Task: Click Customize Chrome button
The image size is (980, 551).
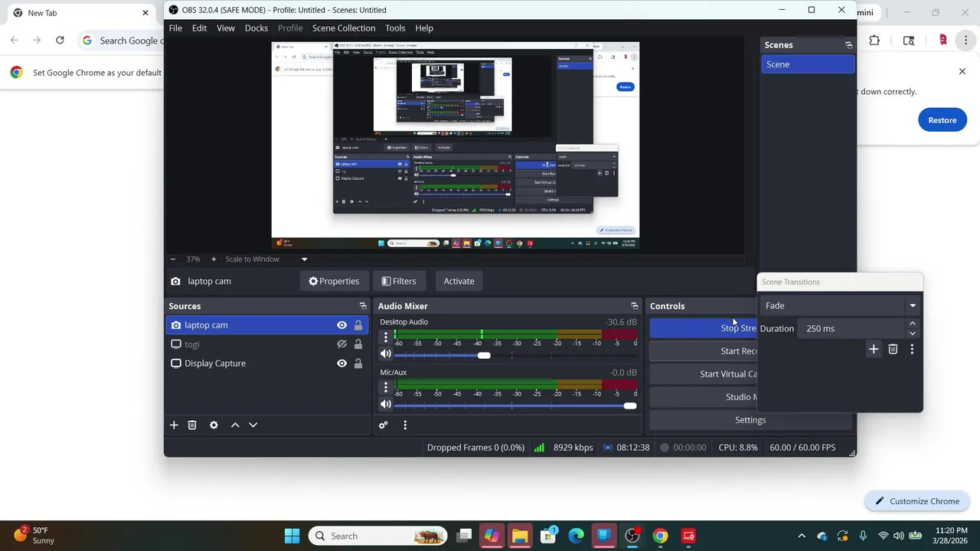Action: (x=917, y=501)
